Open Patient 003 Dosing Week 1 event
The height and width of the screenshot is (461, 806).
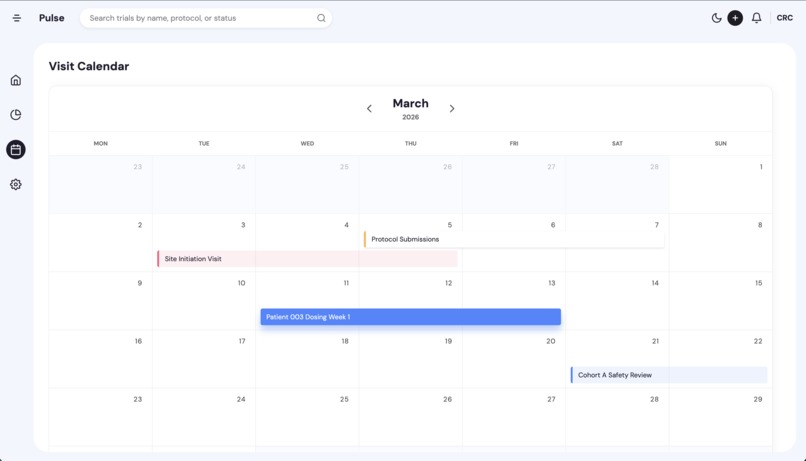pyautogui.click(x=411, y=317)
